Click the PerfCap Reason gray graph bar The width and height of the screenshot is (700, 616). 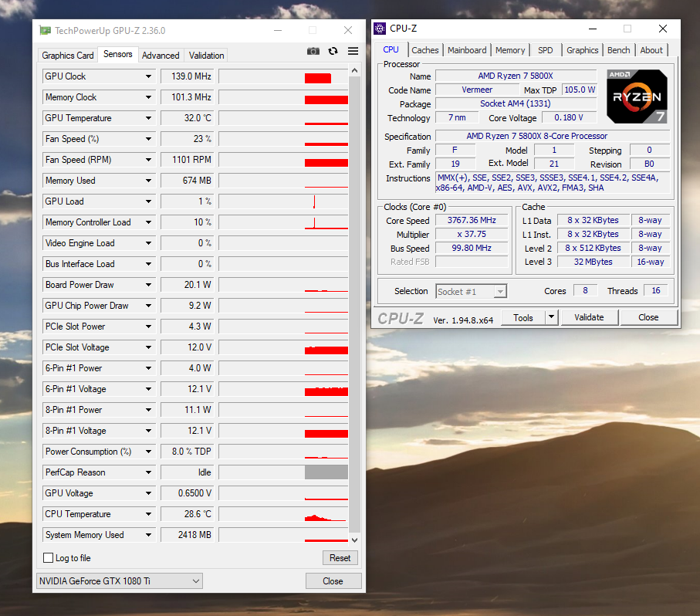click(326, 472)
